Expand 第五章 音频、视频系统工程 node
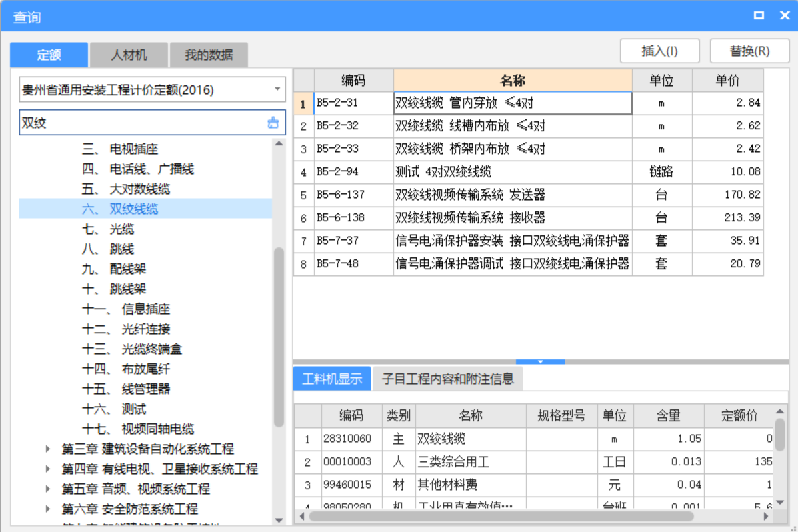The height and width of the screenshot is (532, 798). 47,489
